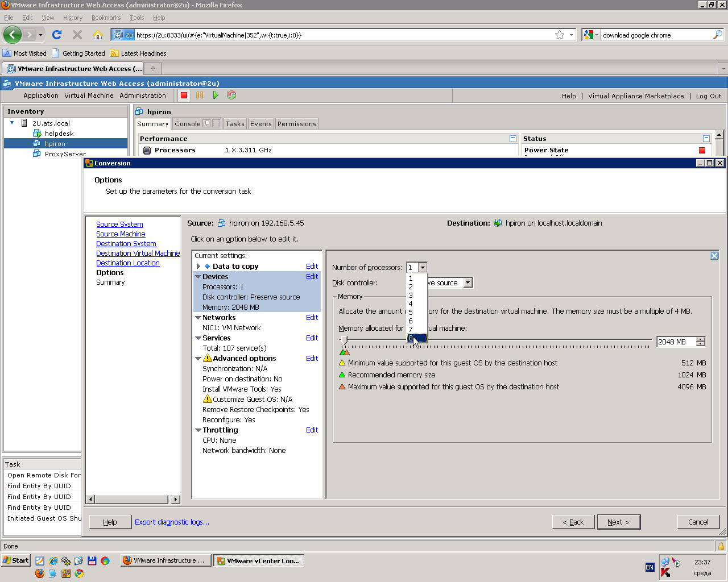Click the memory allocation slider handle
This screenshot has width=728, height=582.
(344, 340)
